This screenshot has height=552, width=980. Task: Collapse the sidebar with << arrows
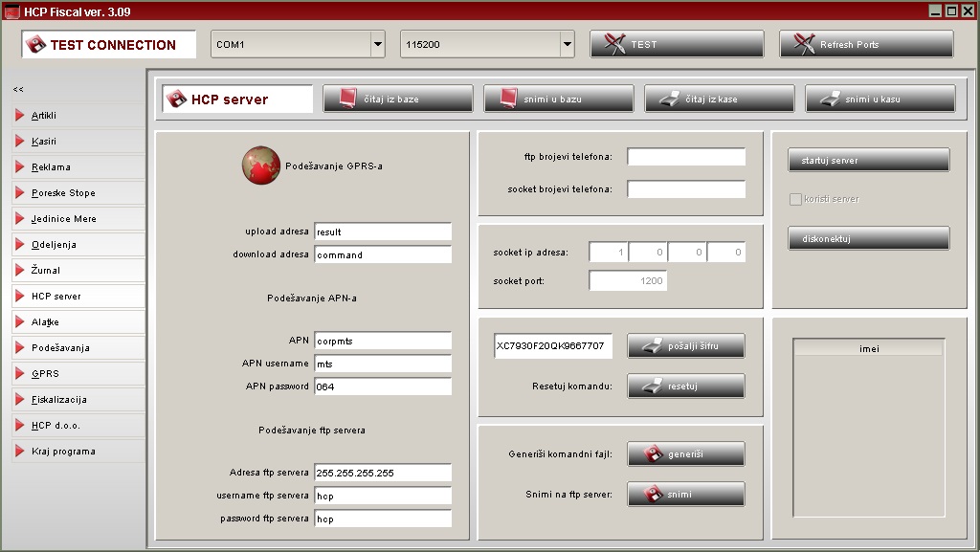tap(18, 90)
